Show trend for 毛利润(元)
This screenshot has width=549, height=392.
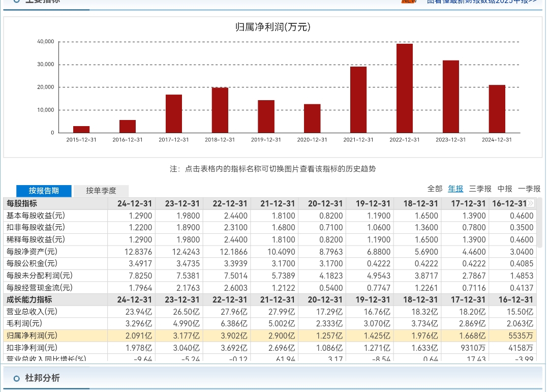(24, 323)
